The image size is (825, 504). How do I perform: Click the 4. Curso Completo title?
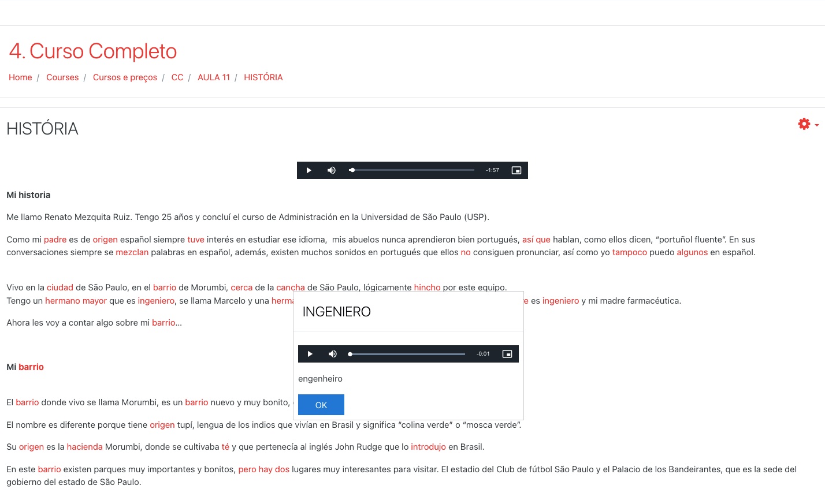point(93,51)
